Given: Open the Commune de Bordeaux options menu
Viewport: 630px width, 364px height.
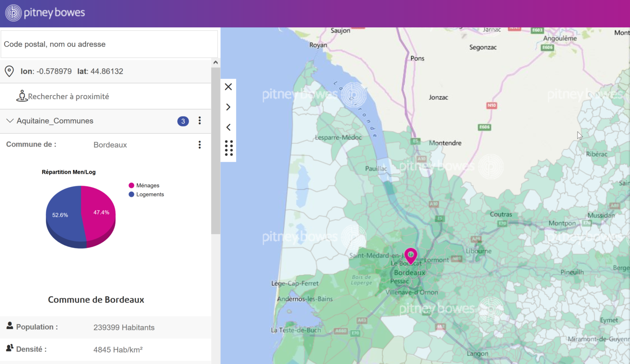Looking at the screenshot, I should (x=199, y=145).
